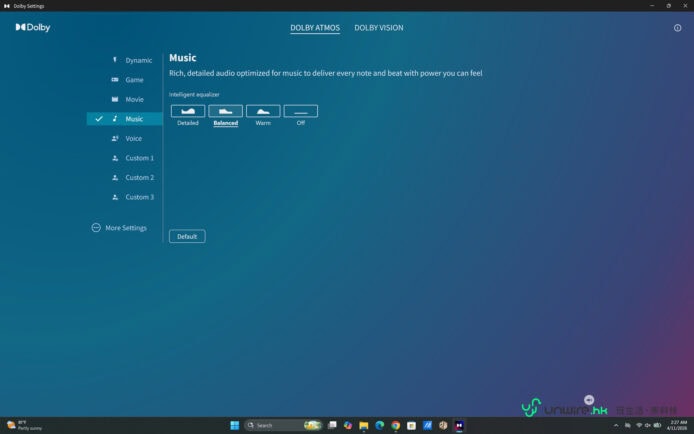
Task: Click the Custom 1 person icon
Action: [x=115, y=158]
